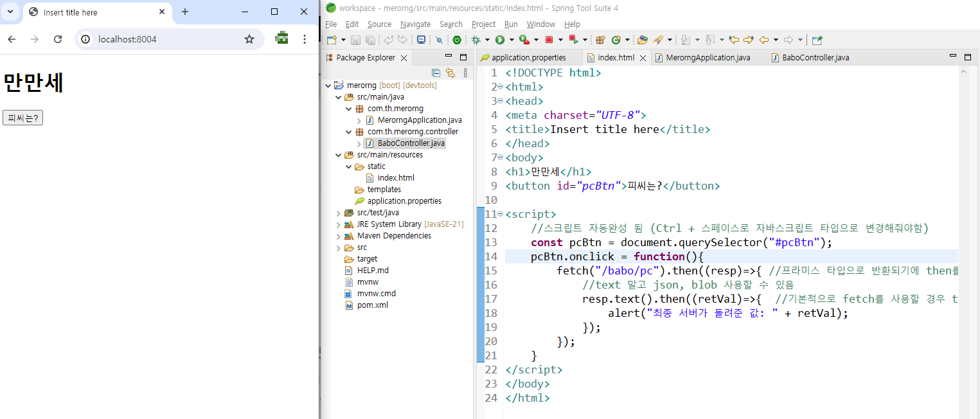
Task: Click the New wizard icon in toolbar
Action: tap(332, 40)
